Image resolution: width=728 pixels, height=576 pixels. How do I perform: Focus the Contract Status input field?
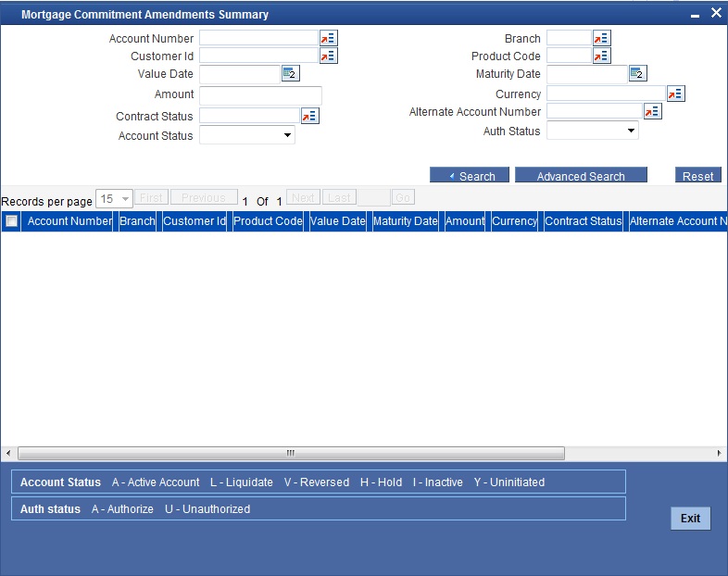pyautogui.click(x=250, y=116)
